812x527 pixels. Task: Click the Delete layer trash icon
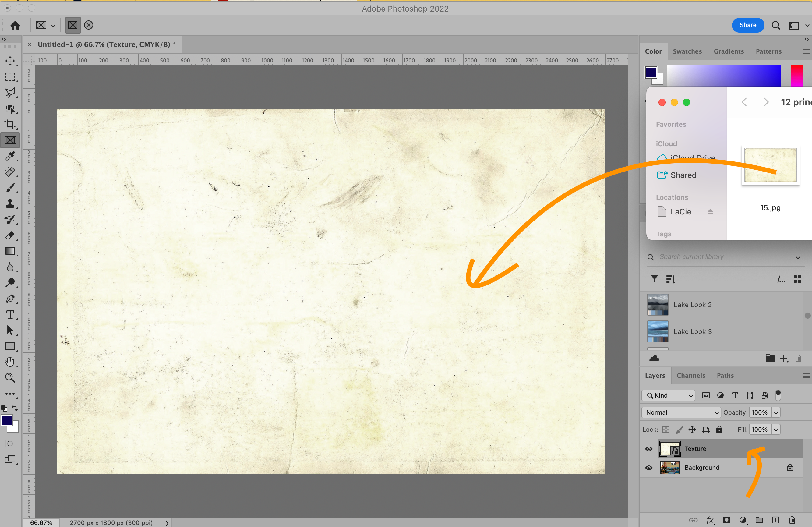pyautogui.click(x=792, y=520)
